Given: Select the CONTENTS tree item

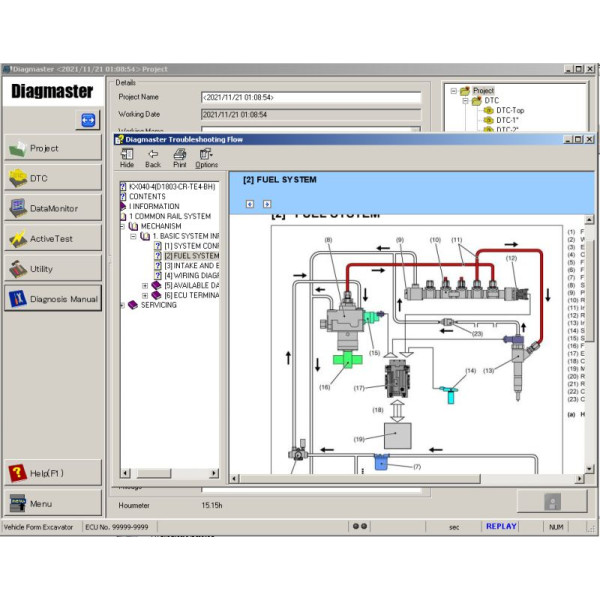Looking at the screenshot, I should coord(148,196).
